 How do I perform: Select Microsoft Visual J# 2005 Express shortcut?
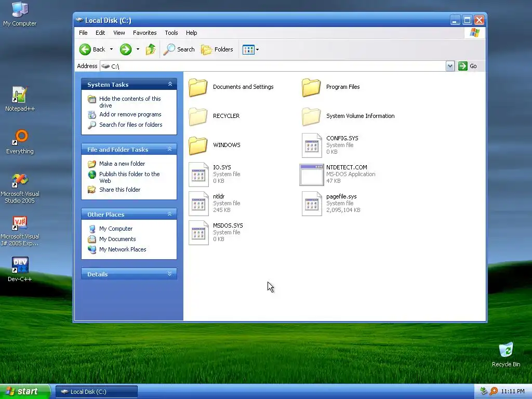20,223
